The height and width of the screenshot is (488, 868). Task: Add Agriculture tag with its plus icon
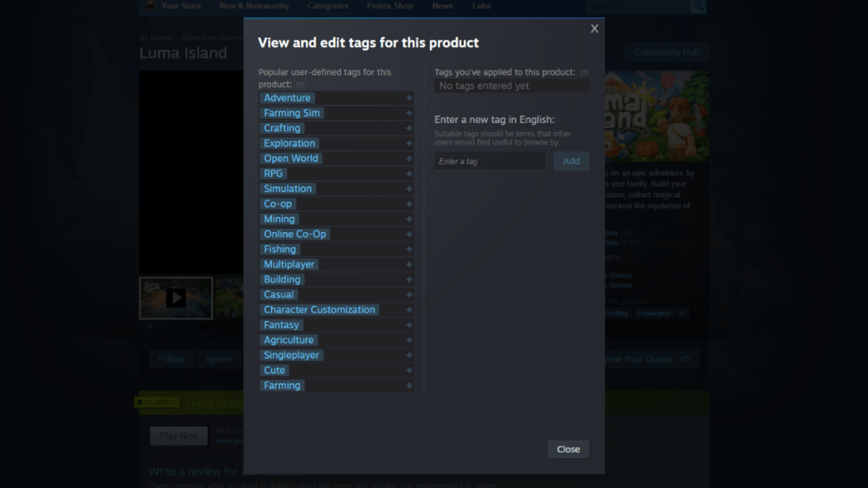click(409, 340)
